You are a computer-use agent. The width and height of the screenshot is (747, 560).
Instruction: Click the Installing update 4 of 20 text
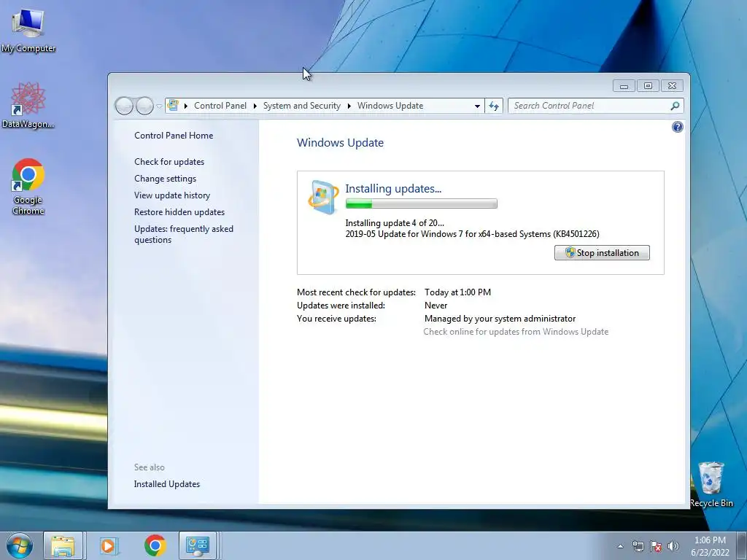click(x=395, y=223)
